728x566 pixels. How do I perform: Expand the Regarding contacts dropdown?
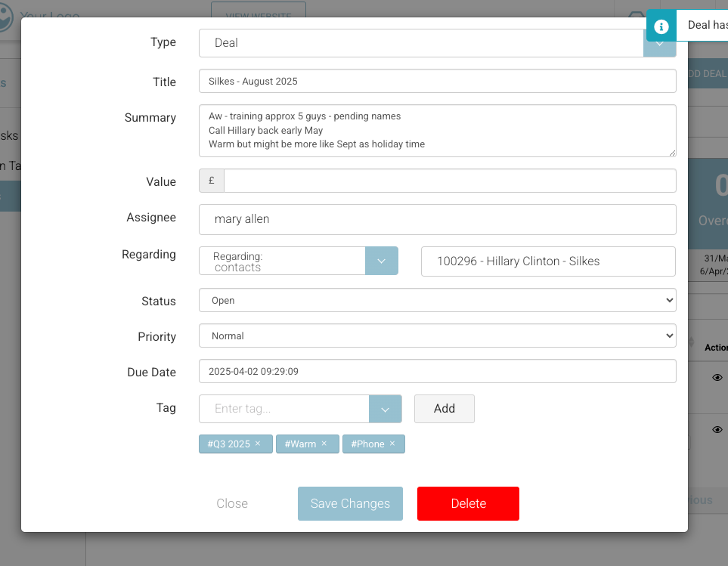[382, 261]
